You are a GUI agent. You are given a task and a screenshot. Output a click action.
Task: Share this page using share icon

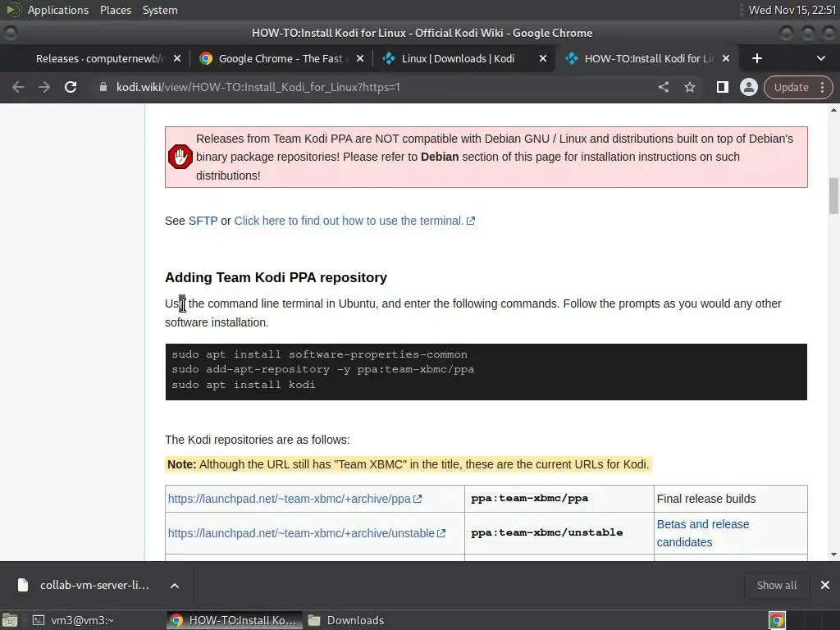pyautogui.click(x=663, y=87)
